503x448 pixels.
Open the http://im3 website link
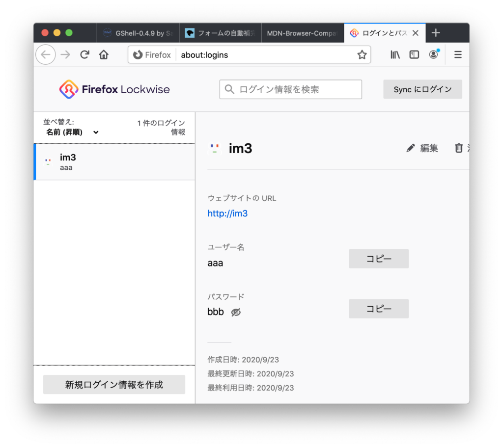[x=227, y=213]
